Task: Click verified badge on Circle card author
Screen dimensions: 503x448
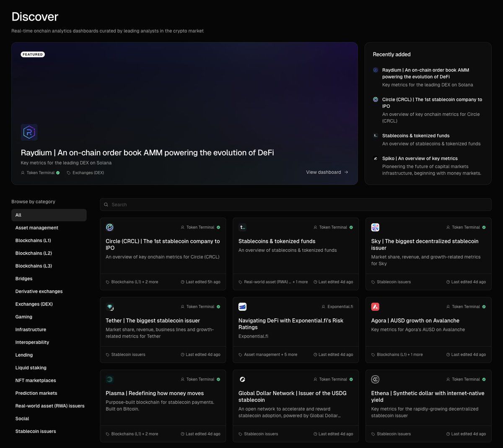Action: [x=218, y=227]
